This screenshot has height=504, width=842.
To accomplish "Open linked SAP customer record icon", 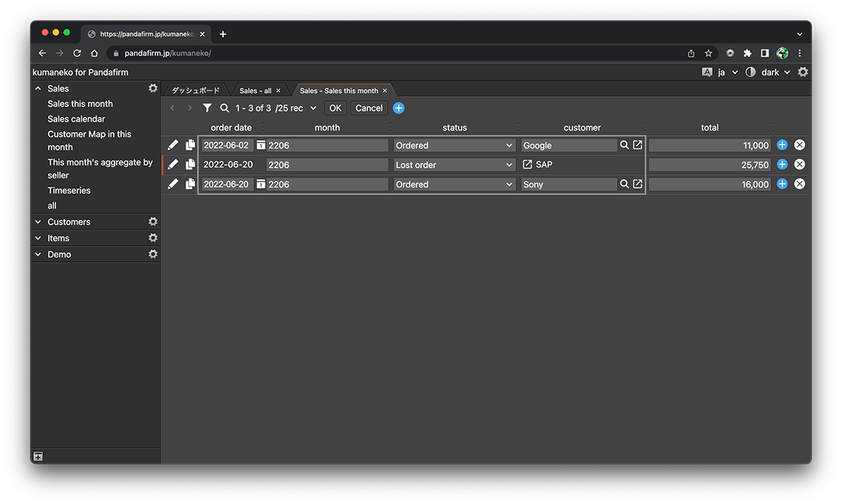I will pos(527,165).
